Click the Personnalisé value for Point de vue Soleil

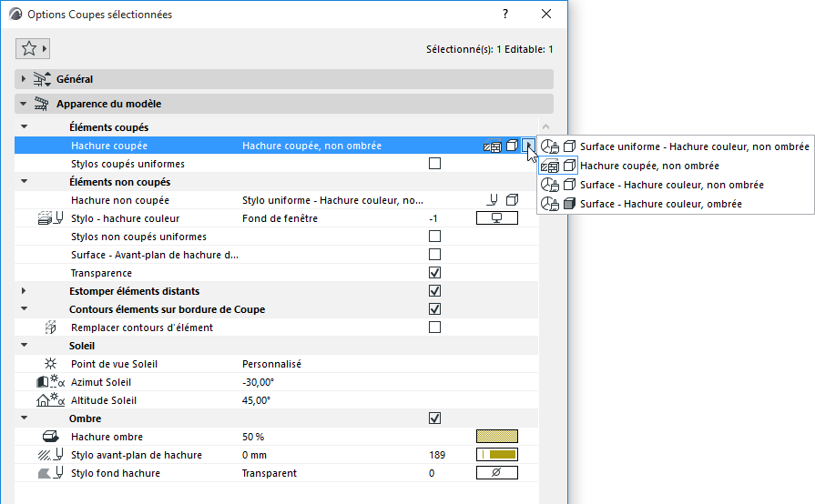click(271, 364)
